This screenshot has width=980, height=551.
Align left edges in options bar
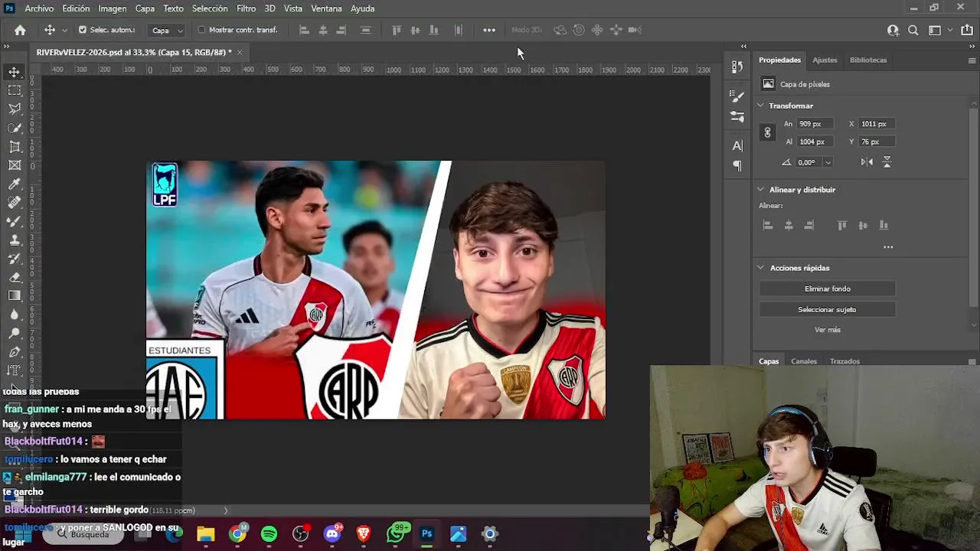tap(304, 30)
